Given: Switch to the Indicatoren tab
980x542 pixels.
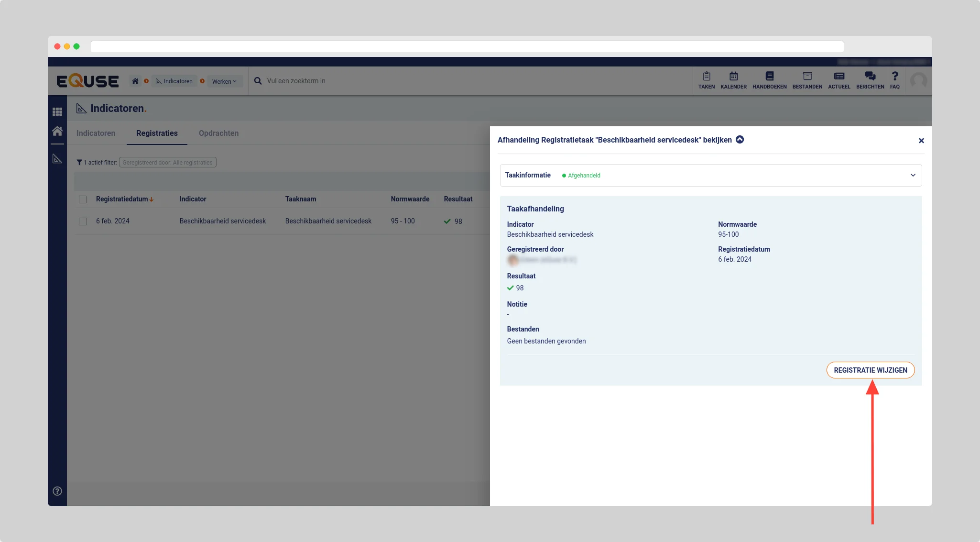Looking at the screenshot, I should tap(96, 133).
